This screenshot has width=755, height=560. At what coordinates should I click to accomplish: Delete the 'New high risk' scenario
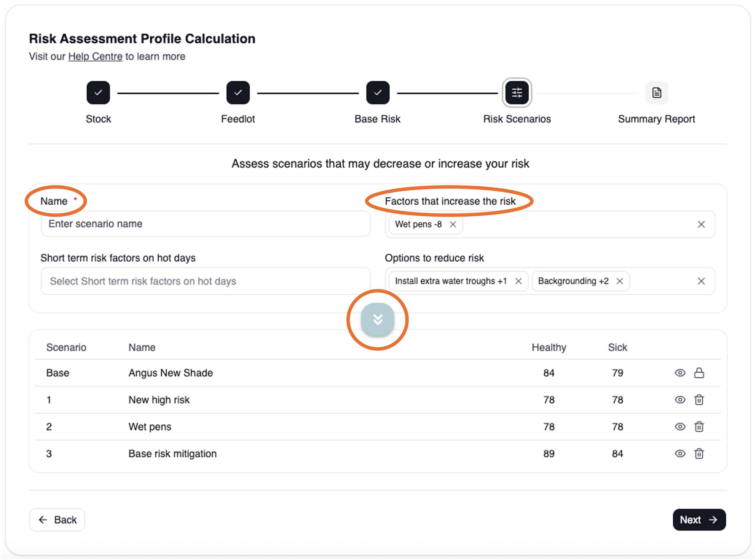click(x=699, y=400)
